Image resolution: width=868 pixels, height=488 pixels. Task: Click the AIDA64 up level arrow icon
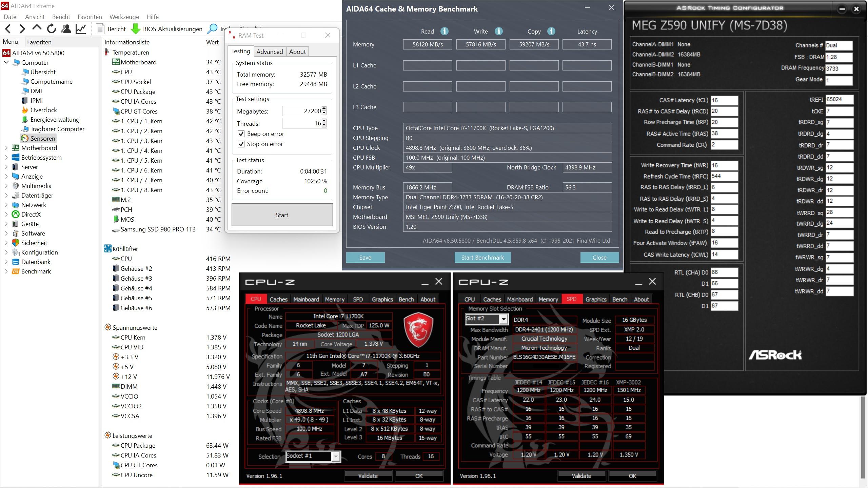point(37,28)
